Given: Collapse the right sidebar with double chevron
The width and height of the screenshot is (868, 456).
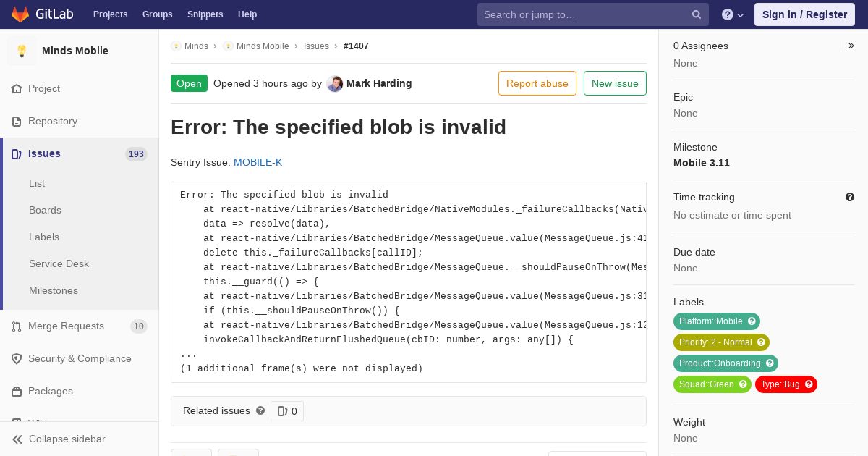Looking at the screenshot, I should (851, 46).
